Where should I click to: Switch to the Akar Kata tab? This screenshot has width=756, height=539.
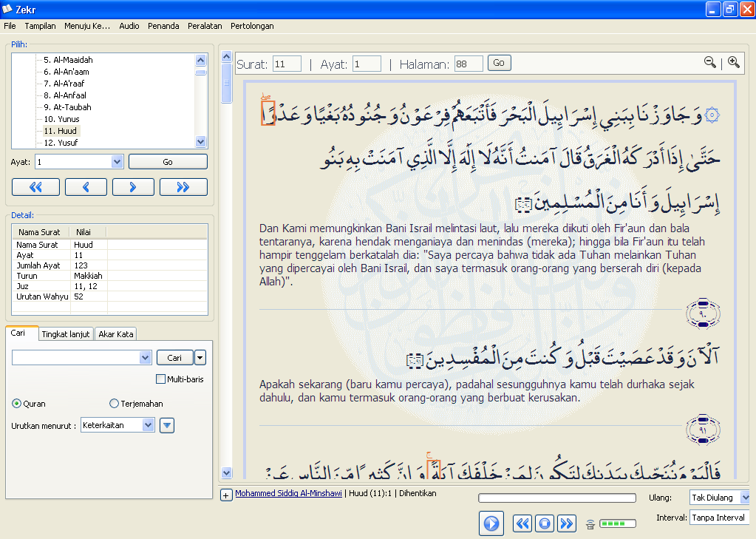click(x=116, y=334)
